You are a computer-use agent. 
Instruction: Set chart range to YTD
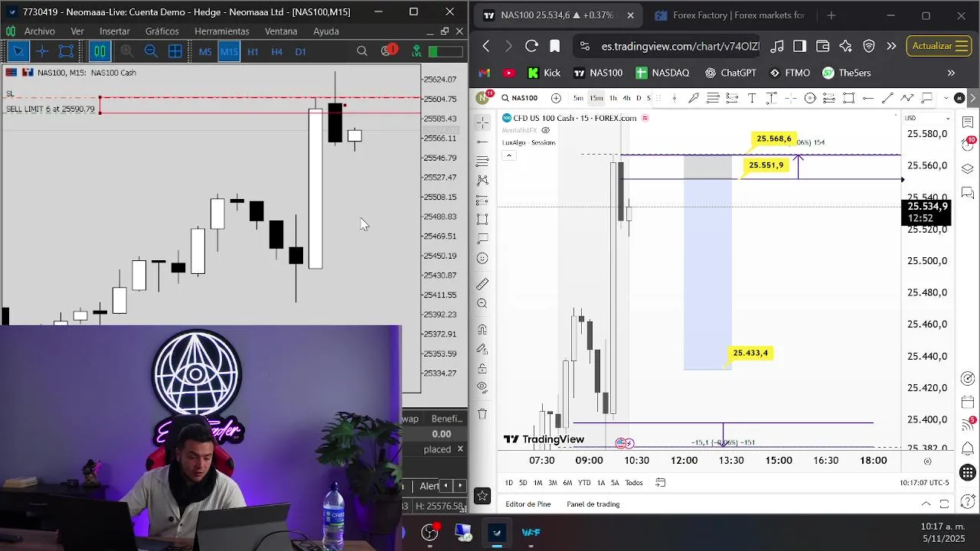pos(583,483)
